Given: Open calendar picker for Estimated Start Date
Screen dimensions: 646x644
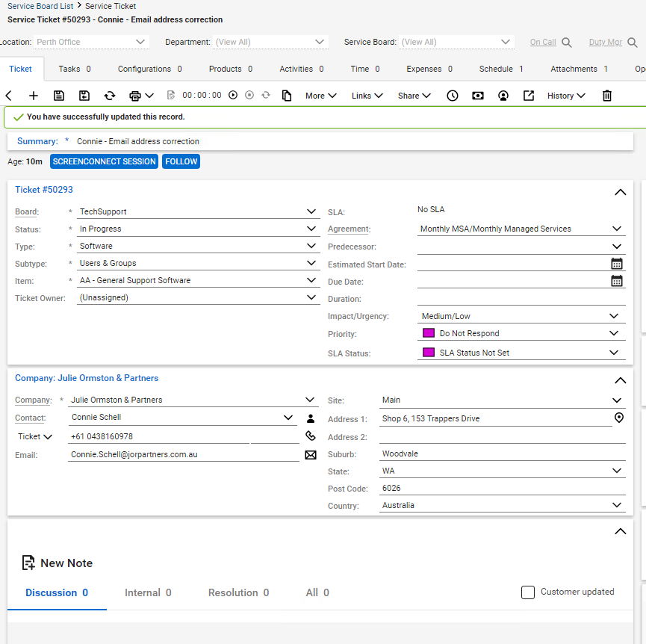Looking at the screenshot, I should [617, 264].
